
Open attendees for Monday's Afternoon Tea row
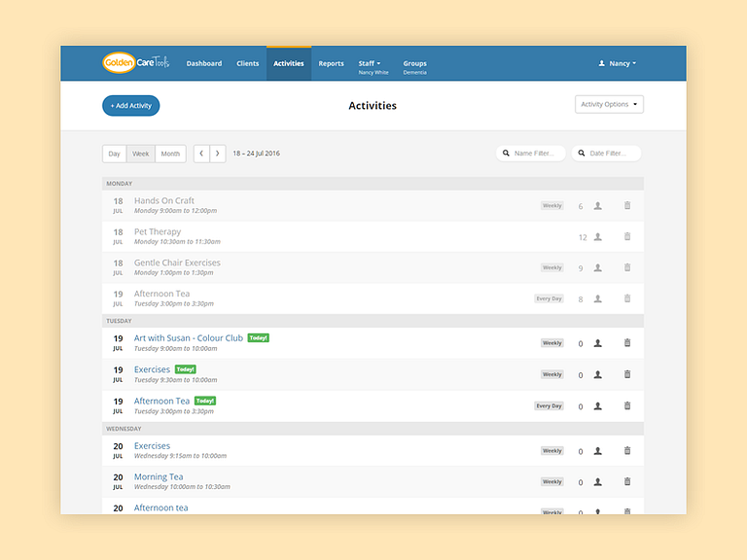[597, 298]
